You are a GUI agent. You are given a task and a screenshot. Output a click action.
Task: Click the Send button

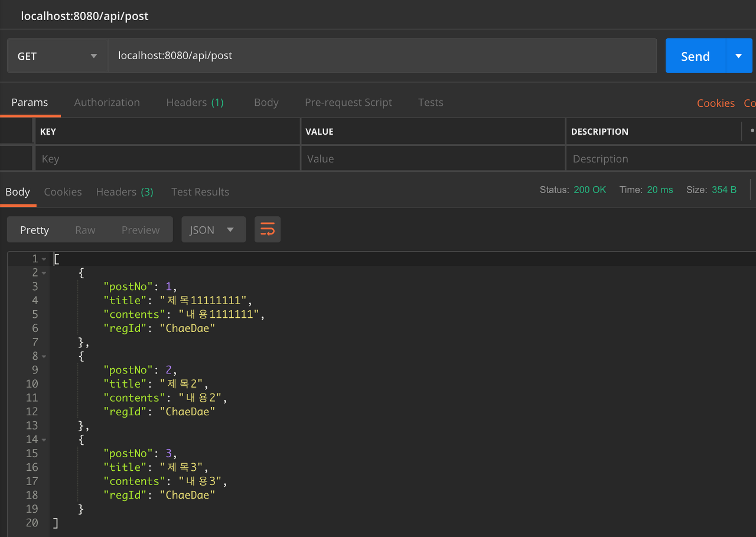coord(695,56)
